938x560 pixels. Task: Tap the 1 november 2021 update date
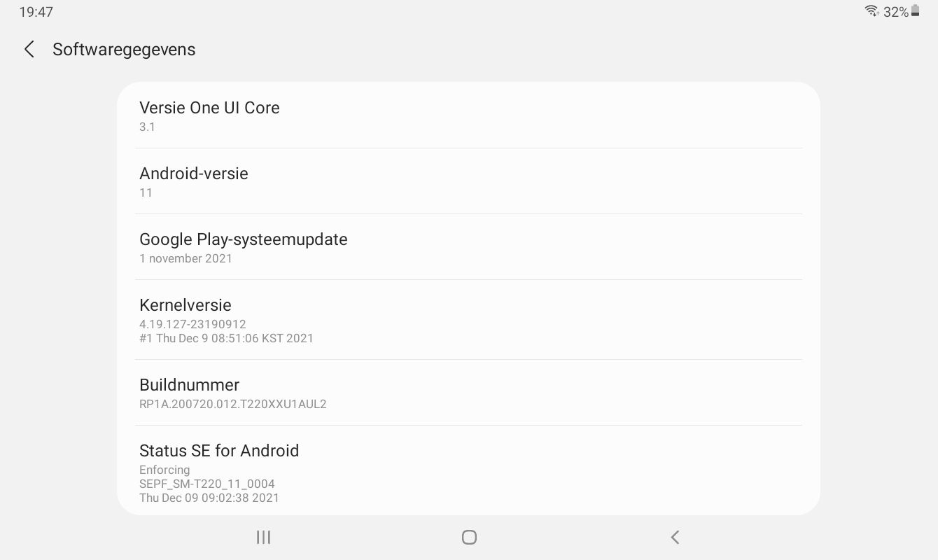(186, 258)
